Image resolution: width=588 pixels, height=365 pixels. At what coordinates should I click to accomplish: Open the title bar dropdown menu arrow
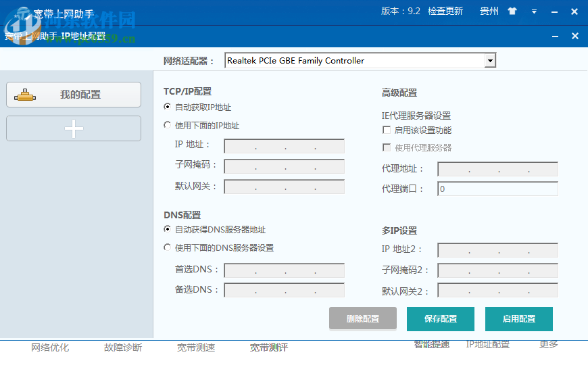coord(534,11)
